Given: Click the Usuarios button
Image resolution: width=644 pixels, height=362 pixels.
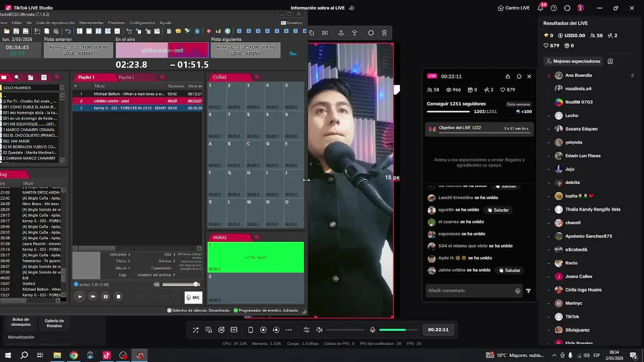Looking at the screenshot, I should (292, 23).
